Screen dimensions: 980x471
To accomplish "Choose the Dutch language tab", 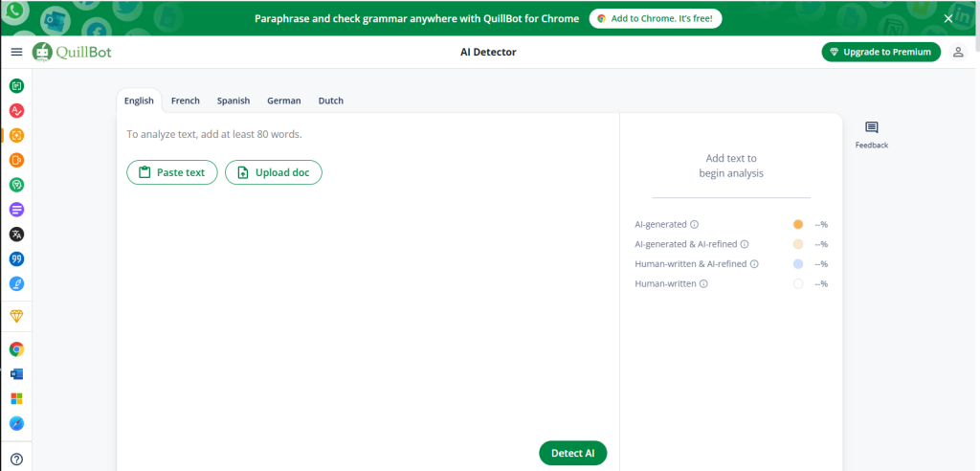I will coord(330,101).
